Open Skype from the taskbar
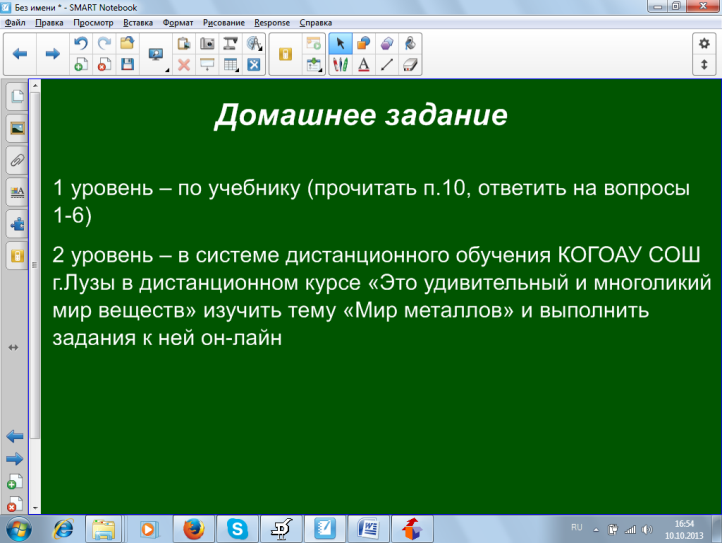The image size is (722, 543). [x=237, y=529]
